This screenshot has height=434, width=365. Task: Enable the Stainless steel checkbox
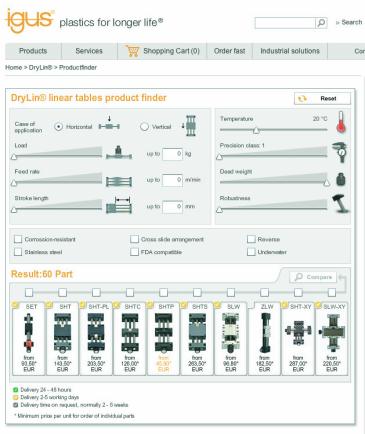point(18,252)
